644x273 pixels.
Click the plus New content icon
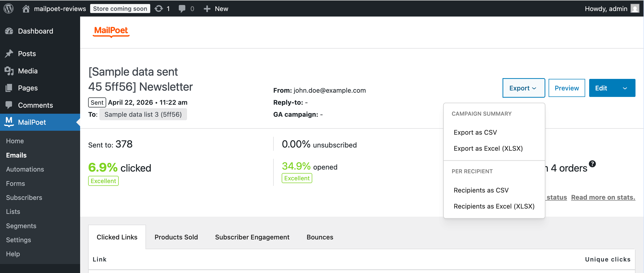(207, 9)
